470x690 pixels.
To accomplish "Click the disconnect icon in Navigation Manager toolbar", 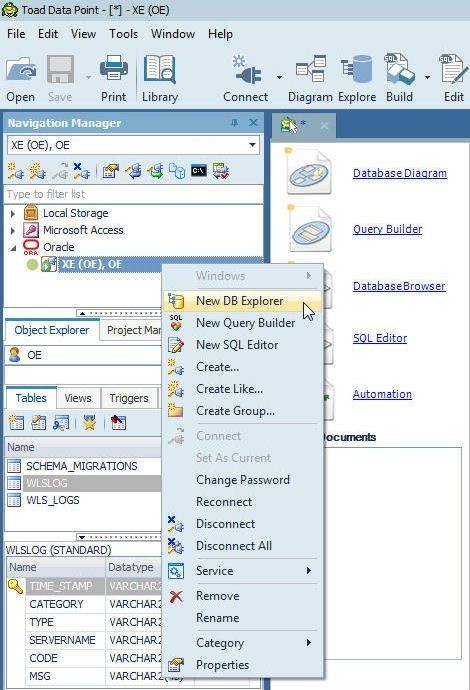I will [x=82, y=171].
